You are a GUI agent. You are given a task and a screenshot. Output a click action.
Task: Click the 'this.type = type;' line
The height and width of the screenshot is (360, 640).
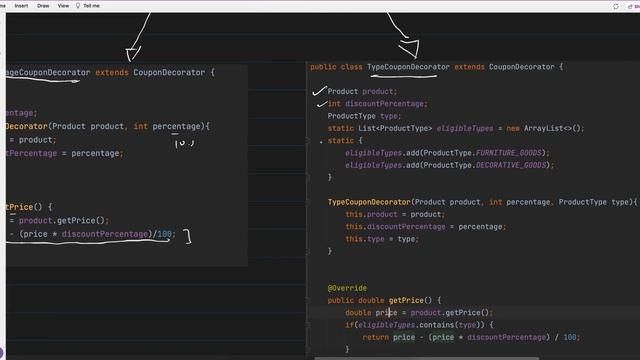point(382,239)
